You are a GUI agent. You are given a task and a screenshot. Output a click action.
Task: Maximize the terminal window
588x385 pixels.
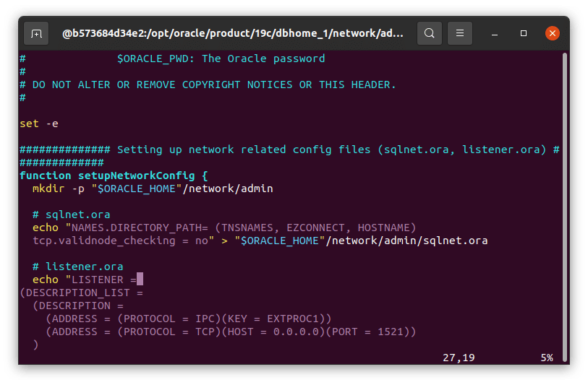tap(524, 33)
